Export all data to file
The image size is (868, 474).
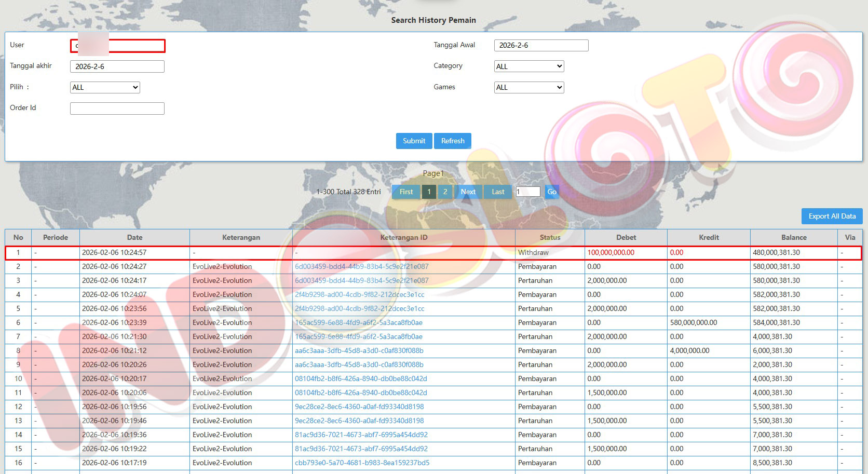tap(832, 216)
